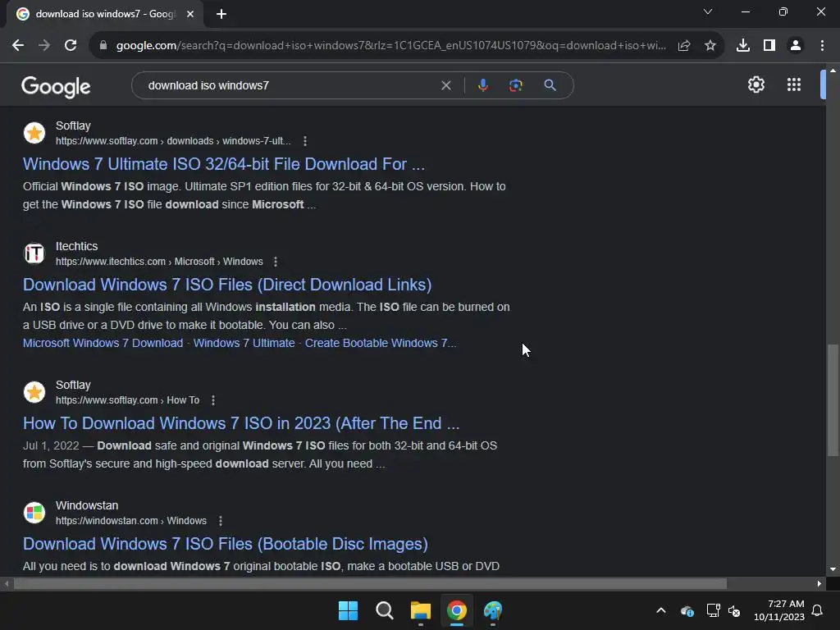Click the forward navigation arrow
The height and width of the screenshot is (630, 840).
click(44, 46)
